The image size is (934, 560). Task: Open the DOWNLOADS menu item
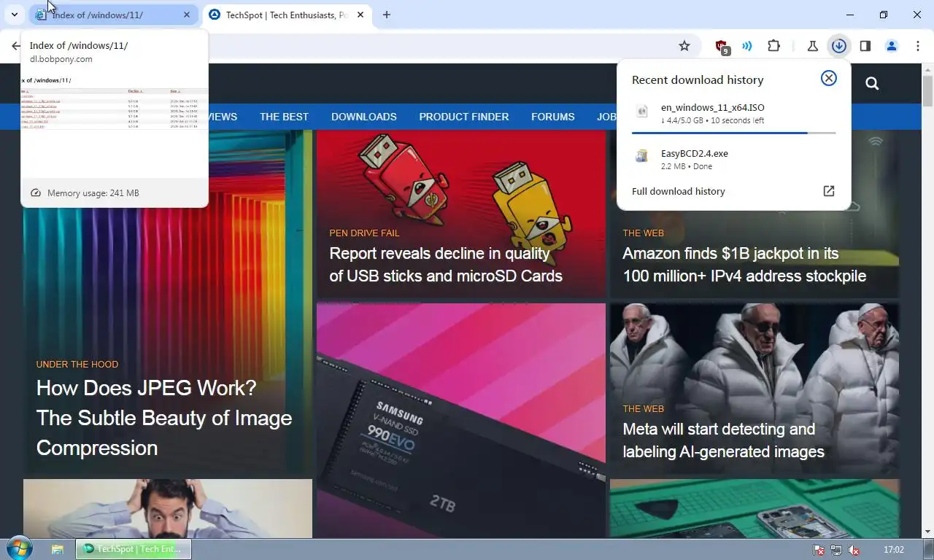(x=364, y=117)
